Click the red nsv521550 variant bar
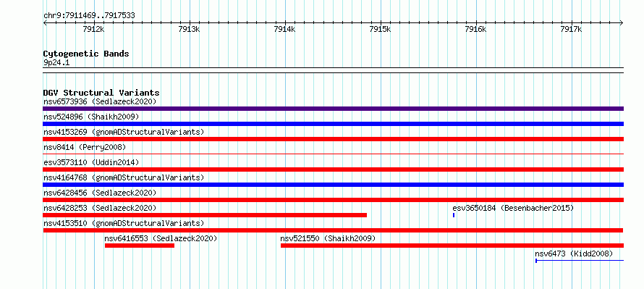This screenshot has width=644, height=289. click(x=452, y=246)
